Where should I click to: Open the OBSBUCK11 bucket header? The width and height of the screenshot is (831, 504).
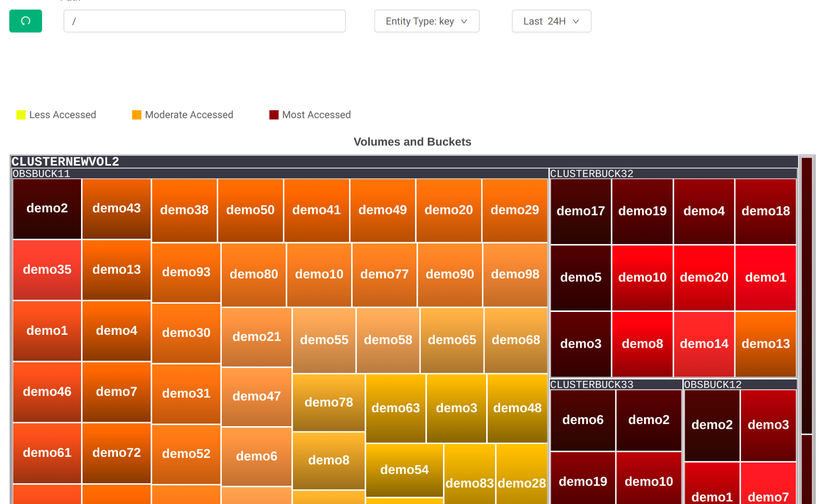[x=42, y=174]
